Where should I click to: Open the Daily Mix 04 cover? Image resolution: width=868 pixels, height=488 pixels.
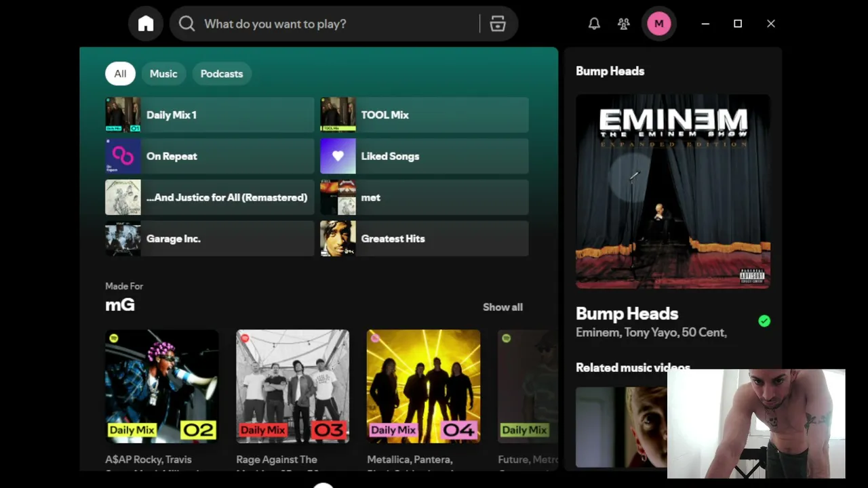click(423, 386)
